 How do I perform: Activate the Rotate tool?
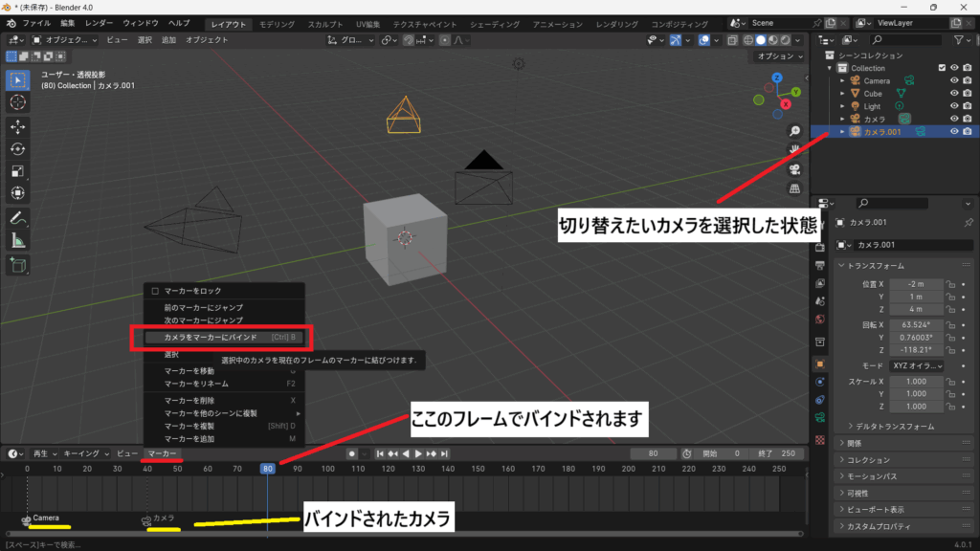click(18, 148)
